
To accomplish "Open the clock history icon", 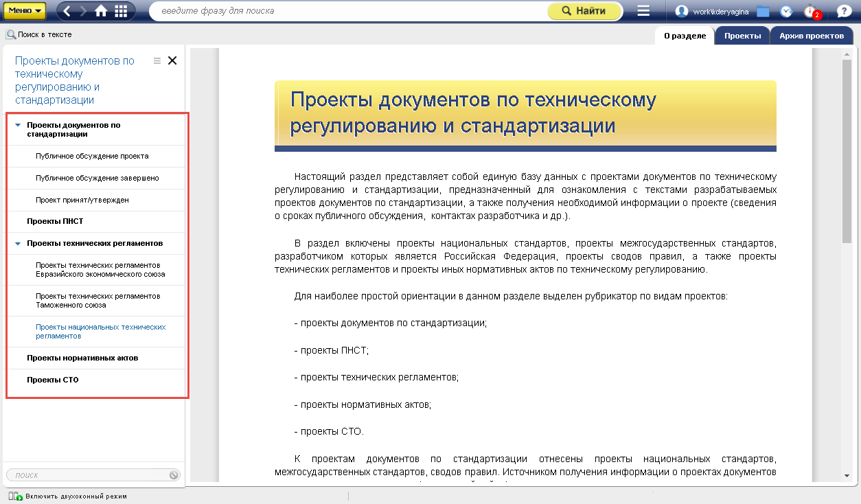I will [x=786, y=11].
